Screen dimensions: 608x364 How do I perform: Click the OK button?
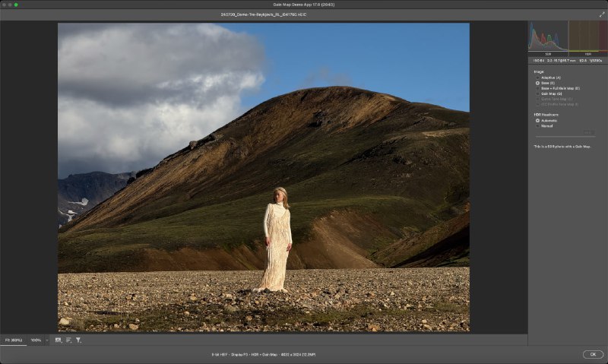[593, 354]
